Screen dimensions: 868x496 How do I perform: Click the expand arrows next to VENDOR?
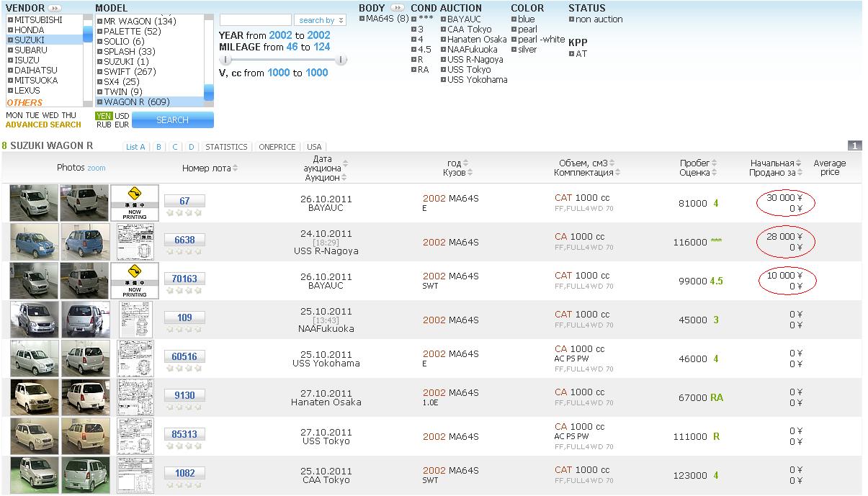click(55, 9)
